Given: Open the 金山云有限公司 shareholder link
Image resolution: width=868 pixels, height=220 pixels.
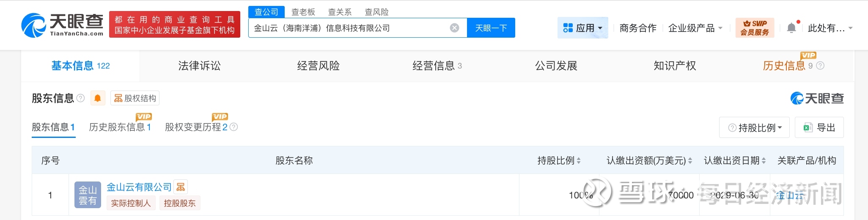Looking at the screenshot, I should pyautogui.click(x=139, y=187).
